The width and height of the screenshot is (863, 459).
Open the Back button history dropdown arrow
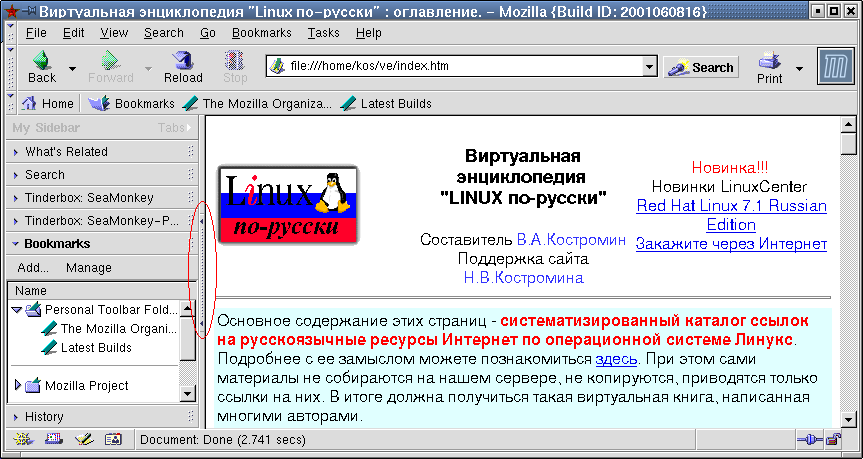pyautogui.click(x=73, y=68)
